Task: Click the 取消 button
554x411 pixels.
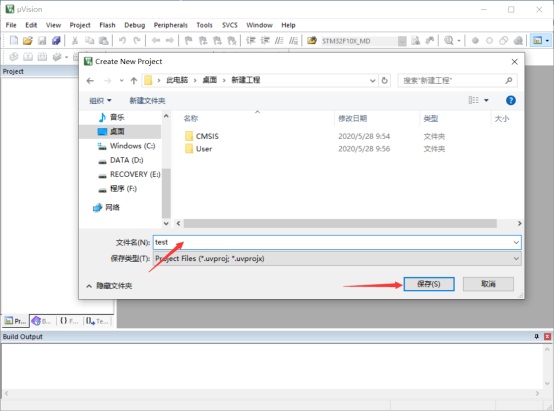Action: [x=488, y=284]
